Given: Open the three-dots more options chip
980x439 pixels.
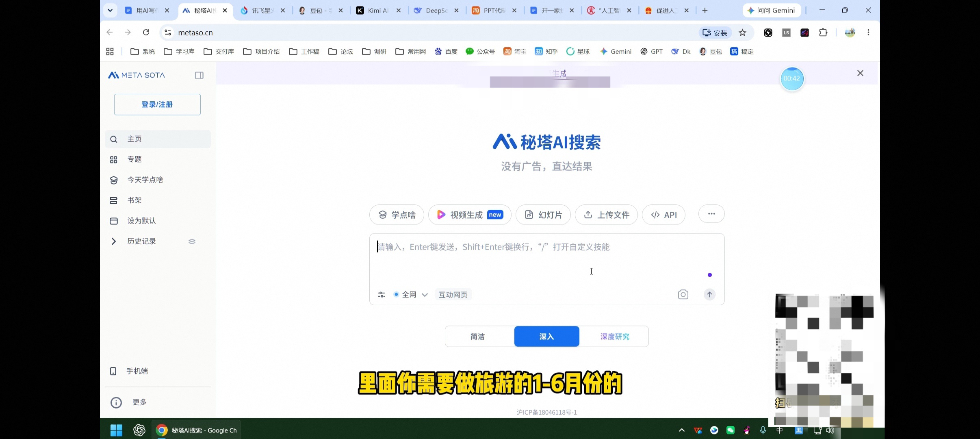Looking at the screenshot, I should 711,214.
